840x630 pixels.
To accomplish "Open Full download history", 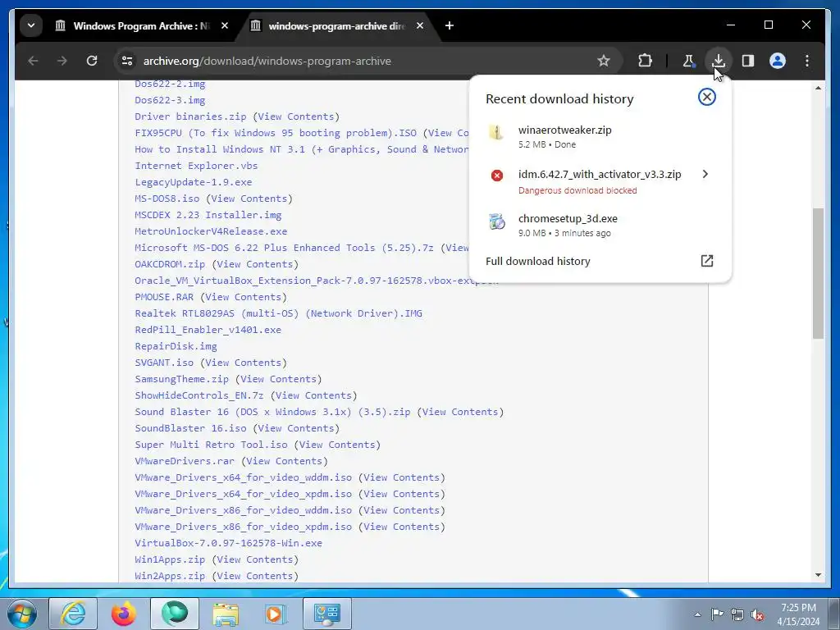I will coord(538,262).
